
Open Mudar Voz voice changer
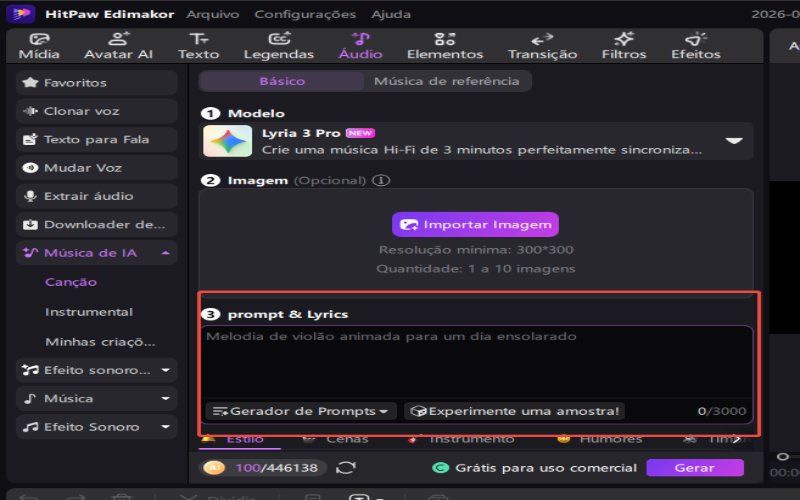click(97, 168)
